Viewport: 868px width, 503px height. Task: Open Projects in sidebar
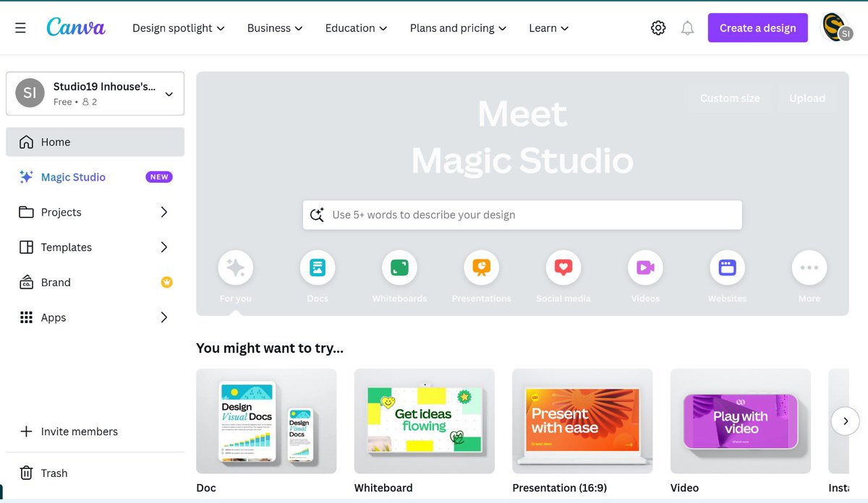tap(95, 212)
